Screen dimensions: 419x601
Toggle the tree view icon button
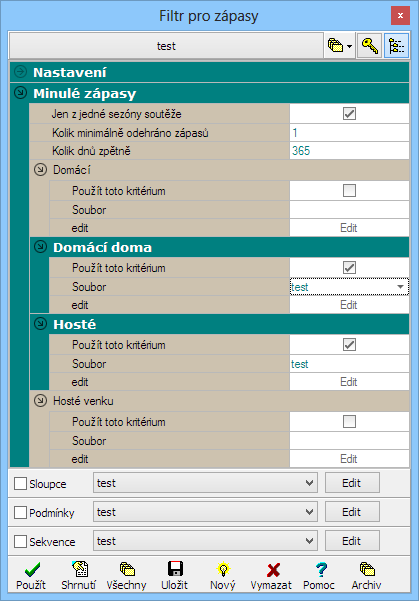(396, 46)
